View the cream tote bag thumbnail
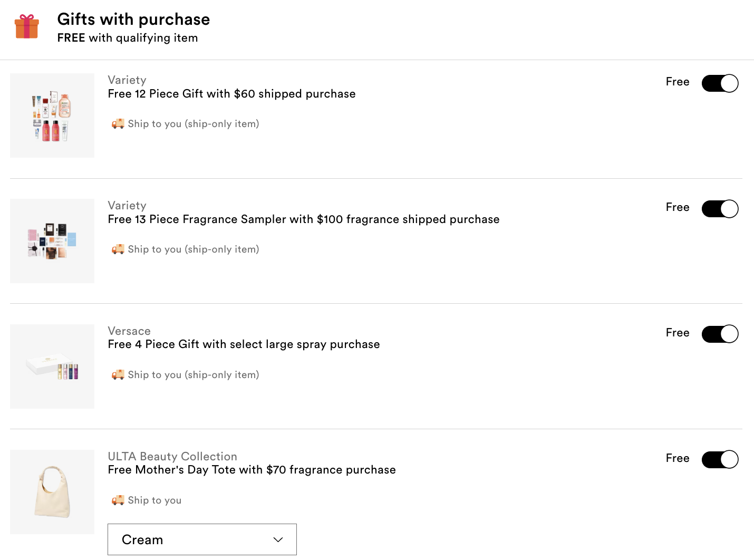The image size is (754, 560). click(x=52, y=492)
